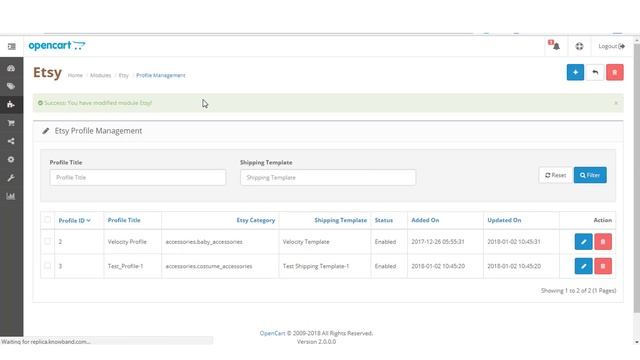Click the opencart logo
Screen dimensions: 640x360
57,45
